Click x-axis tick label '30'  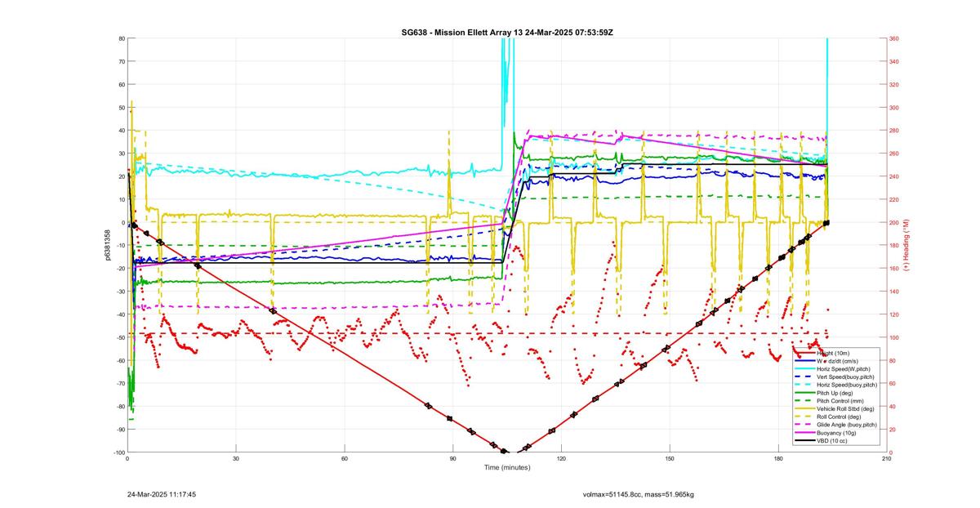click(x=236, y=458)
